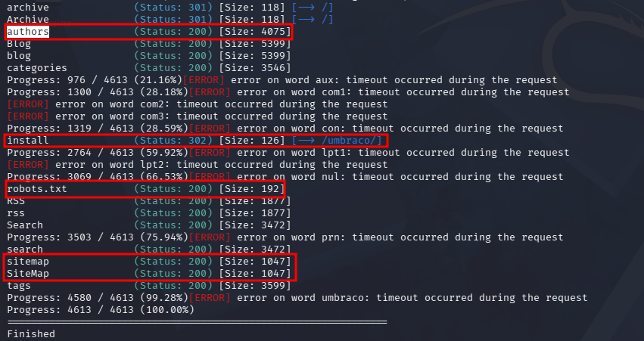This screenshot has width=644, height=341.
Task: Select the capitalized "Blog" entry
Action: [x=19, y=44]
